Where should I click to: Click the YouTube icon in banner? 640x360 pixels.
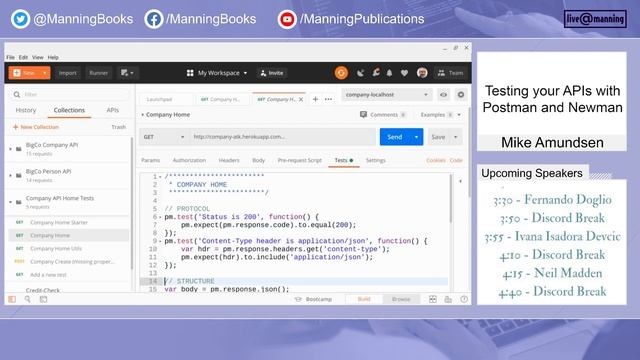pyautogui.click(x=287, y=19)
